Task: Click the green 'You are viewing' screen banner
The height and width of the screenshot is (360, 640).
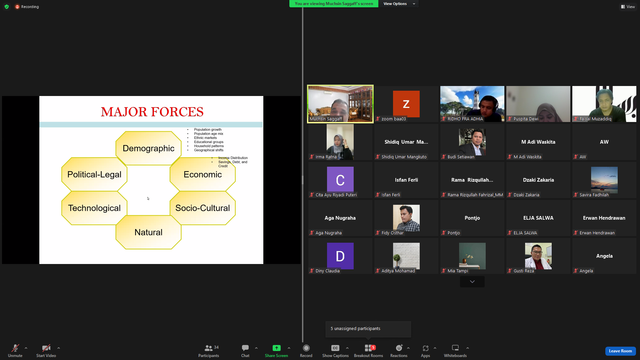Action: [333, 4]
